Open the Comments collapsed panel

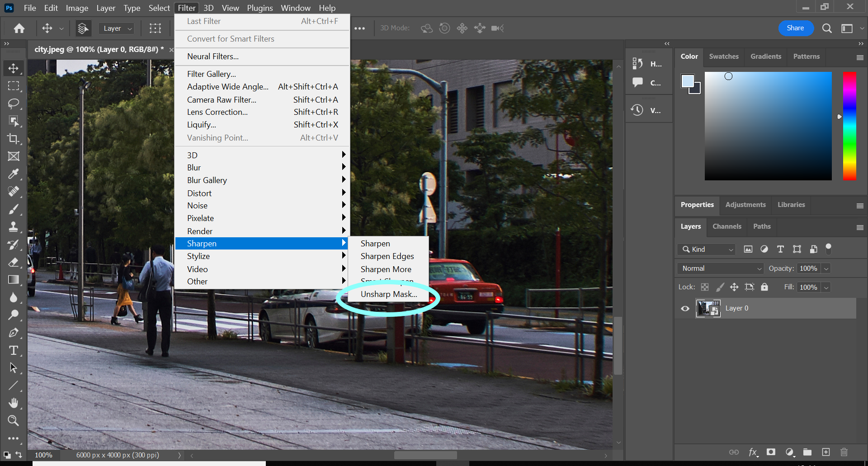(x=647, y=83)
